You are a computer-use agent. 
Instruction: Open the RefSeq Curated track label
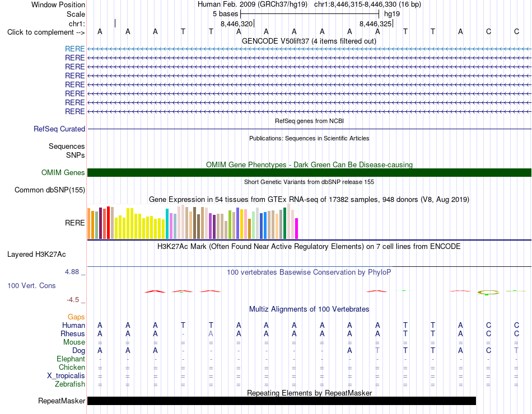pyautogui.click(x=59, y=129)
